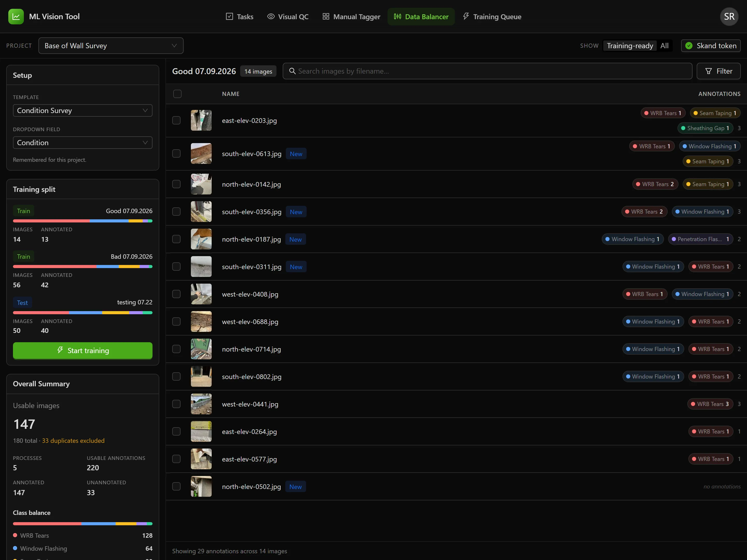
Task: Click the Visual QC eye icon
Action: pyautogui.click(x=271, y=17)
